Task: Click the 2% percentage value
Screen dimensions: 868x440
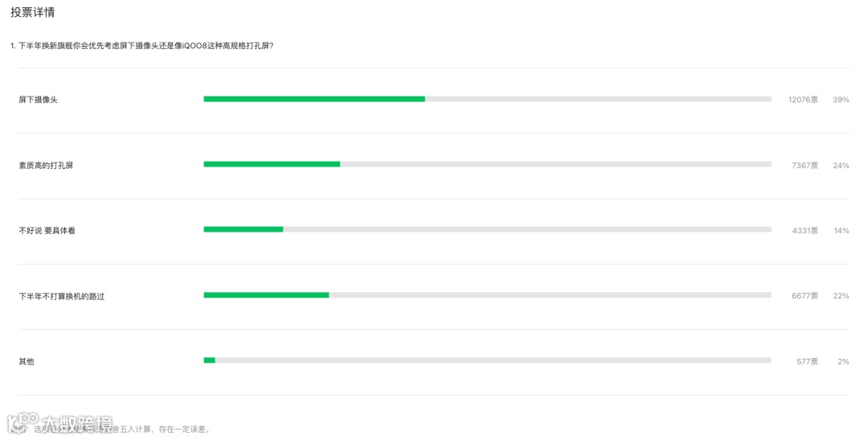Action: [843, 362]
